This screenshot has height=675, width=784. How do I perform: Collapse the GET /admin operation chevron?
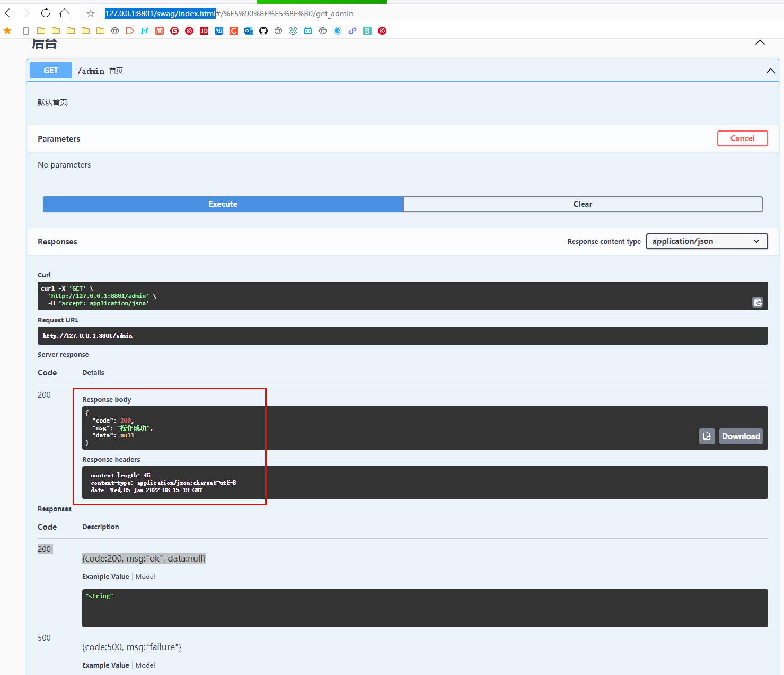770,71
